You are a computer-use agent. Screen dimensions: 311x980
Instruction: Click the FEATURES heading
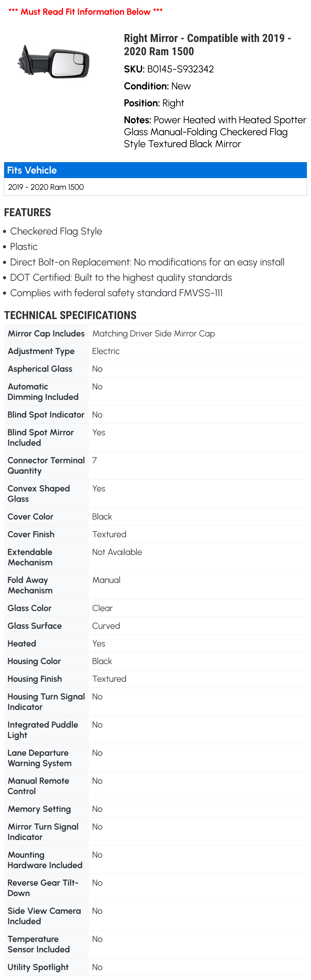(27, 212)
